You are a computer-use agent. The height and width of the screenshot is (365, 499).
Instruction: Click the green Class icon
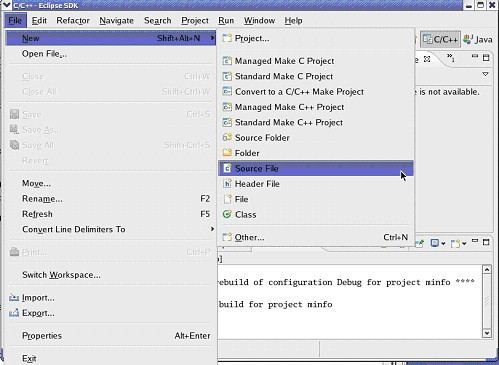(227, 214)
